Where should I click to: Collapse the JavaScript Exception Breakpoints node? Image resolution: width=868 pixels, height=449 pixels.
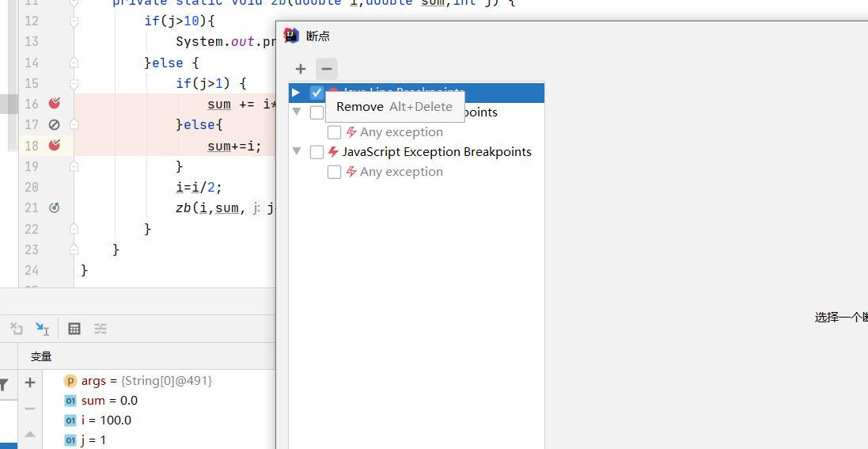297,151
